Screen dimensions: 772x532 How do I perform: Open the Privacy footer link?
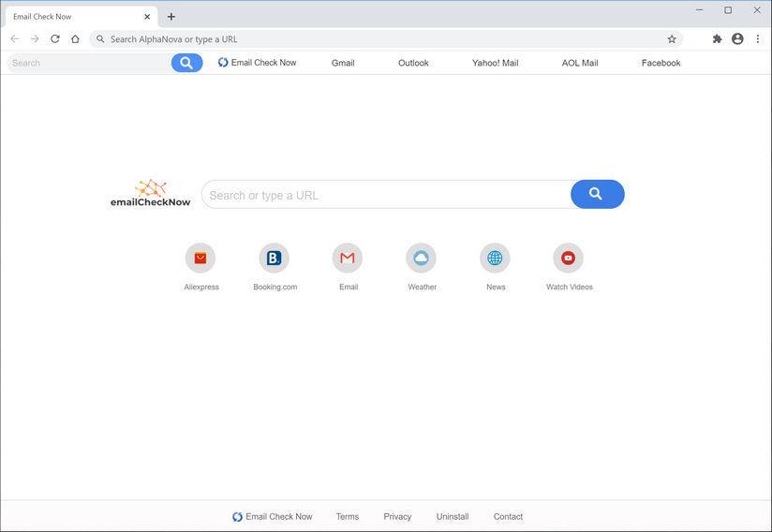click(397, 517)
